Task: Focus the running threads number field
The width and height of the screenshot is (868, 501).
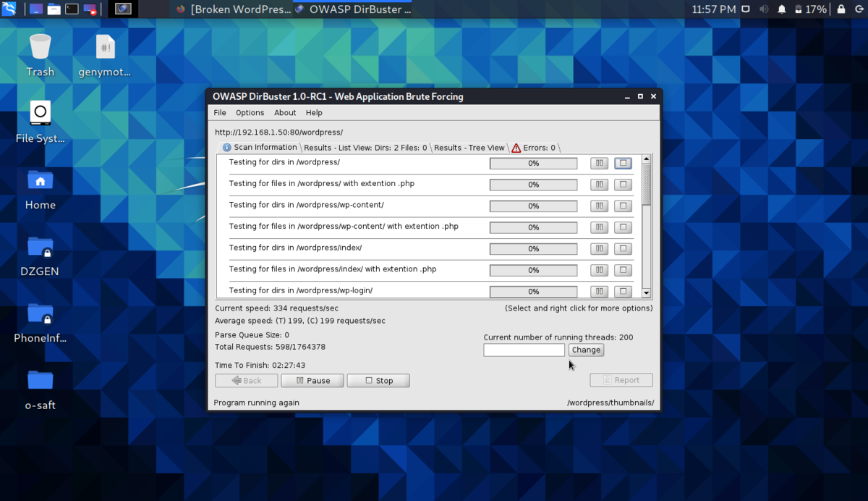Action: coord(524,350)
